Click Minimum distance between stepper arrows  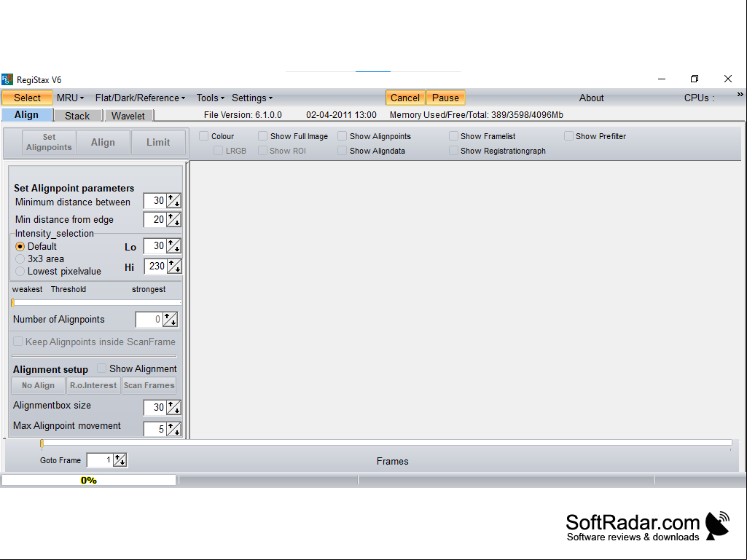click(x=174, y=201)
